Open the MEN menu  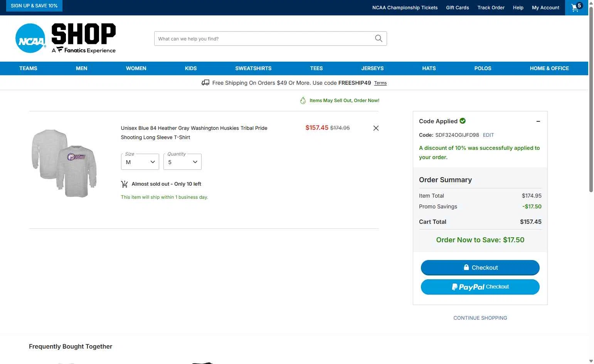pyautogui.click(x=81, y=68)
